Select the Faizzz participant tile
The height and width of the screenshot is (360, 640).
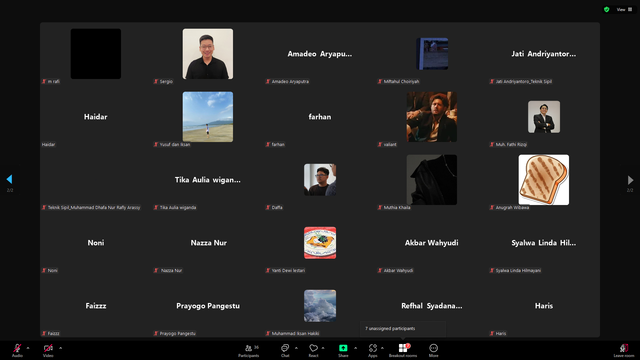point(96,306)
